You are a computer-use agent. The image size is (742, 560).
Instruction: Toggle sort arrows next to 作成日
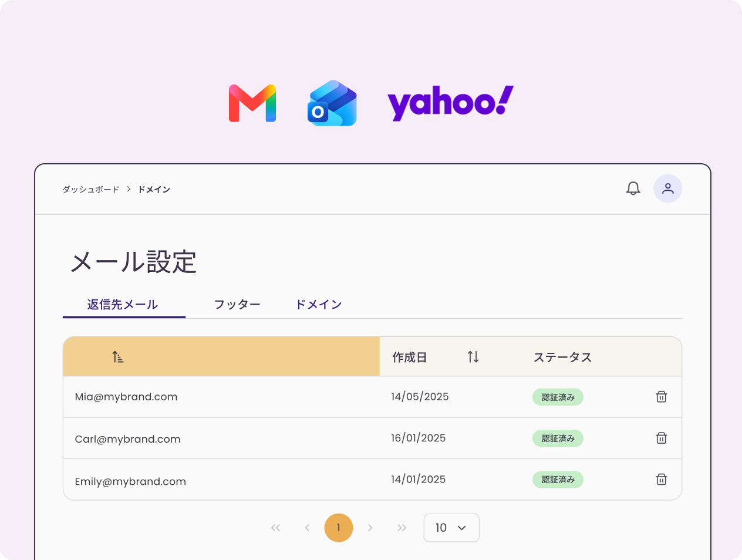[473, 357]
